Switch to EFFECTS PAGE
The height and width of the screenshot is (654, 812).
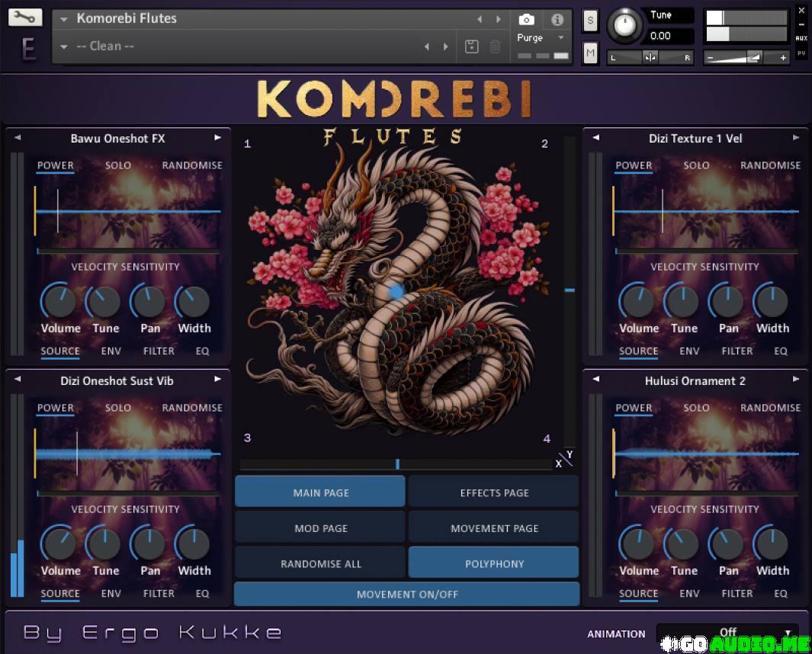(493, 492)
